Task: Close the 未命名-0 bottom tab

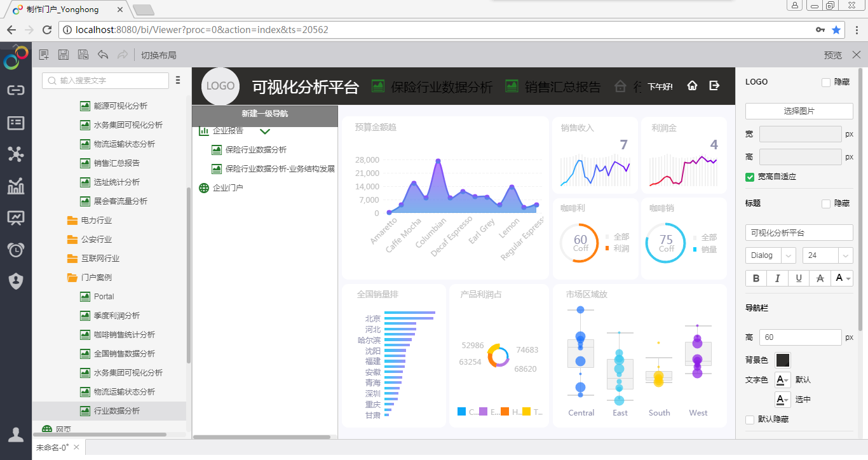Action: click(x=77, y=447)
